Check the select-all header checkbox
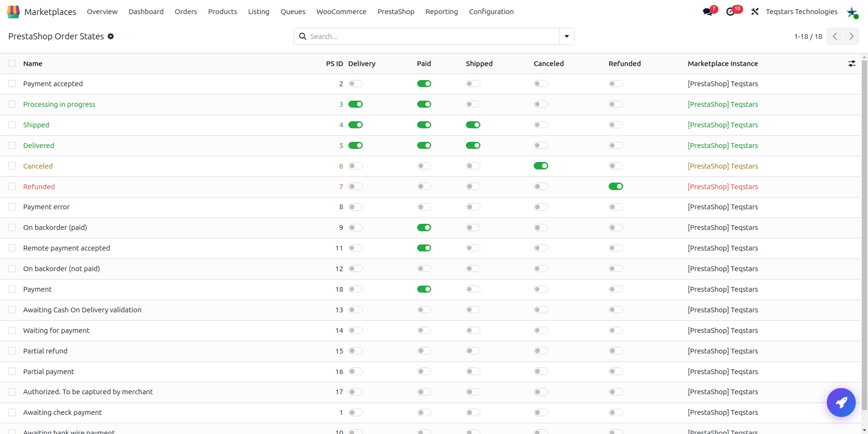Screen dimensions: 868x434 [12, 63]
